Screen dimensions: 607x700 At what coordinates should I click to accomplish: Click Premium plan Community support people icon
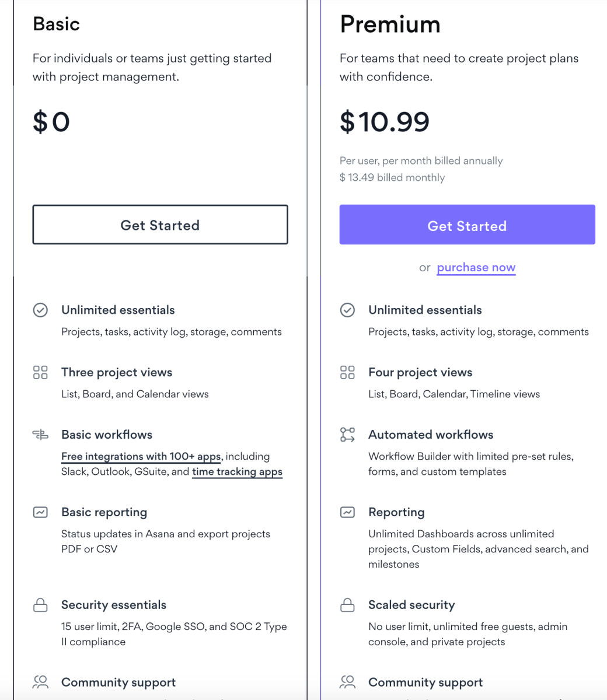347,682
